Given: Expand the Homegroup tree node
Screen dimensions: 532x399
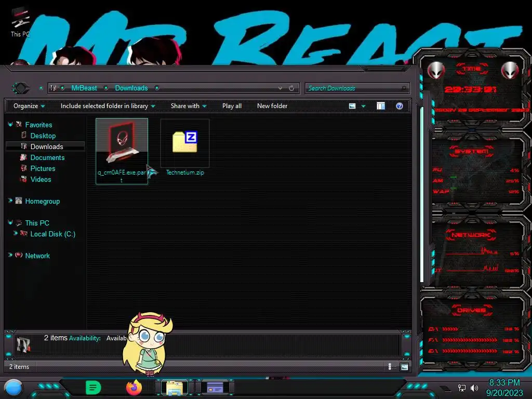Looking at the screenshot, I should pyautogui.click(x=10, y=201).
